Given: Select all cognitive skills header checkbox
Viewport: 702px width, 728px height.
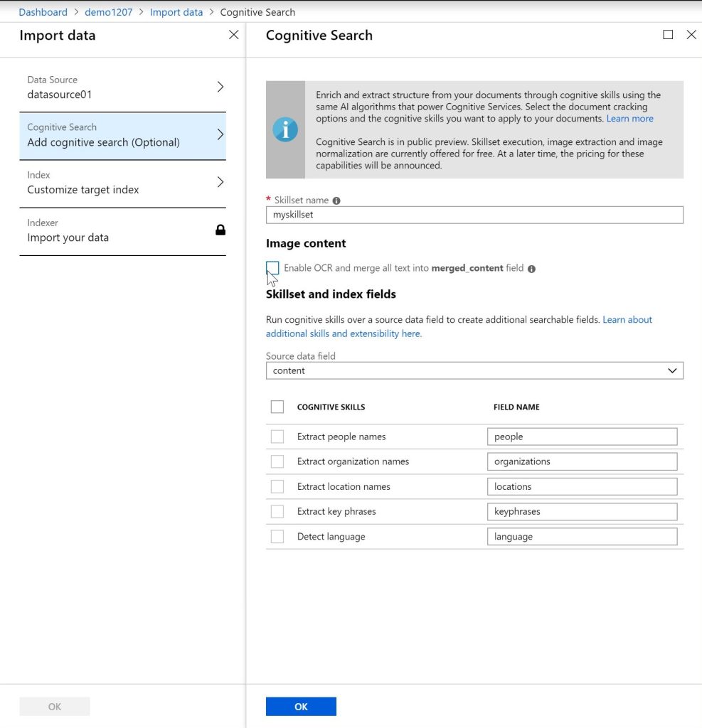Looking at the screenshot, I should click(x=277, y=407).
